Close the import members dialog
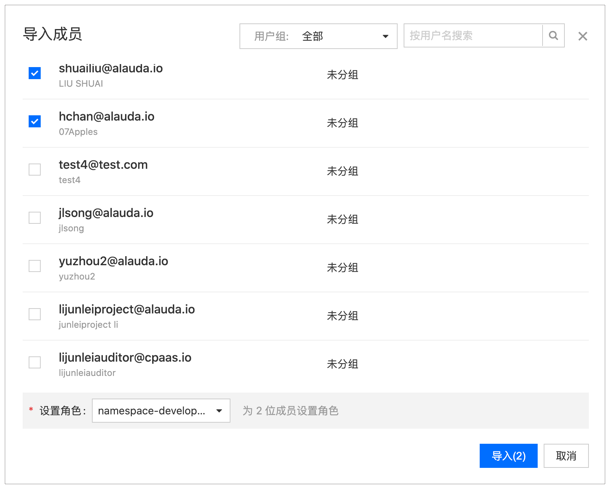This screenshot has width=610, height=488. pos(583,37)
